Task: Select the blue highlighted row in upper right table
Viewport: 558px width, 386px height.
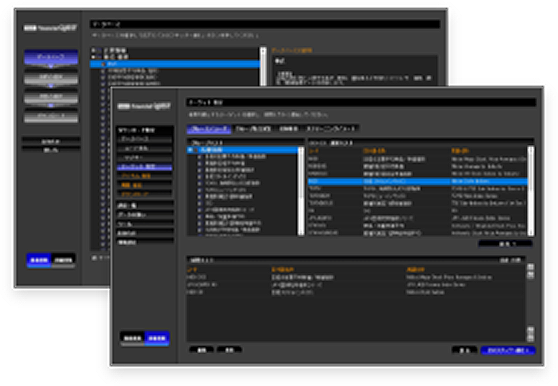Action: point(418,181)
